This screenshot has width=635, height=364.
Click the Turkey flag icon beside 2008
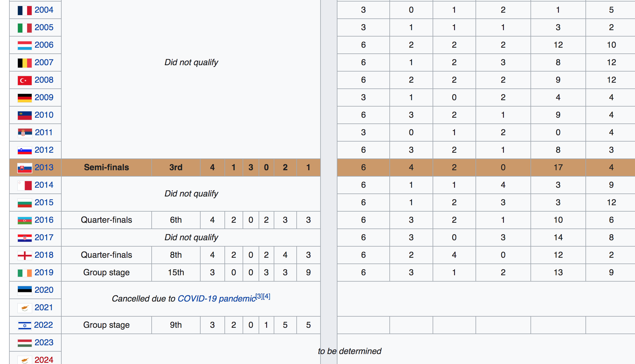[x=24, y=80]
